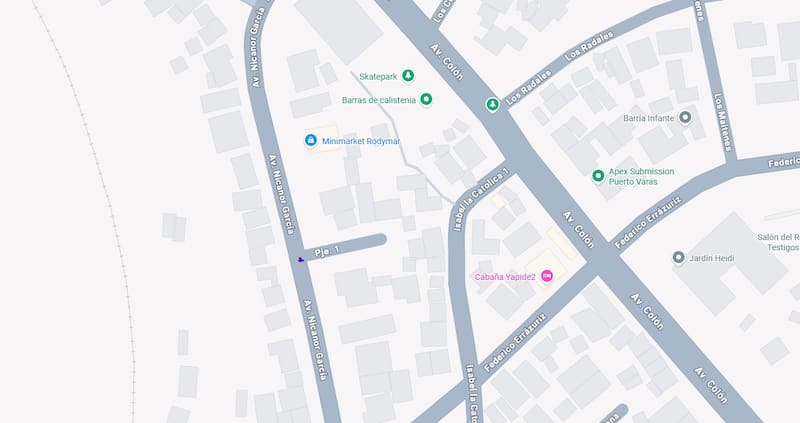Image resolution: width=800 pixels, height=423 pixels.
Task: Click the Pje. 1 street label
Action: click(327, 252)
